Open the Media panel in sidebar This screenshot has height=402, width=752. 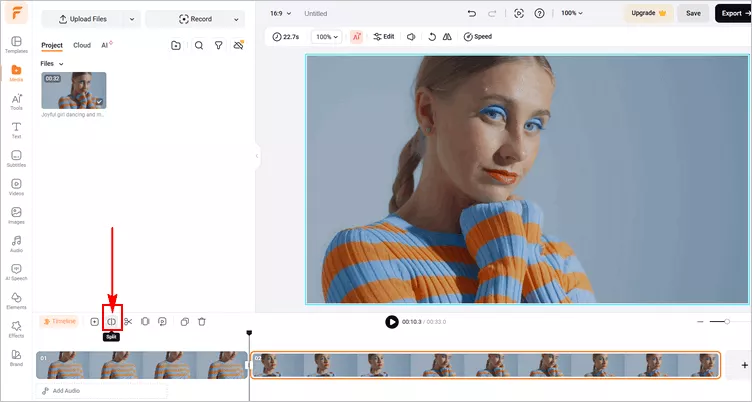16,73
